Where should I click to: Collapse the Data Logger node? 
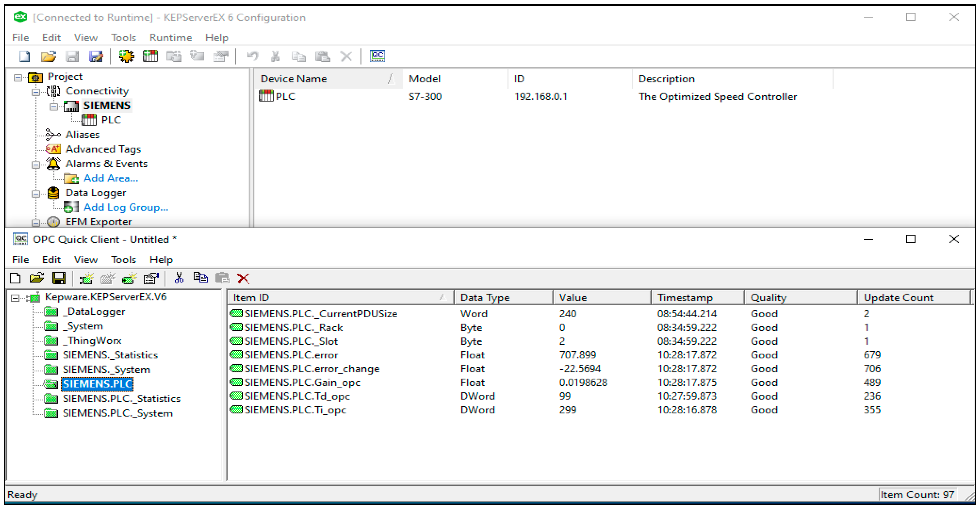click(x=35, y=194)
